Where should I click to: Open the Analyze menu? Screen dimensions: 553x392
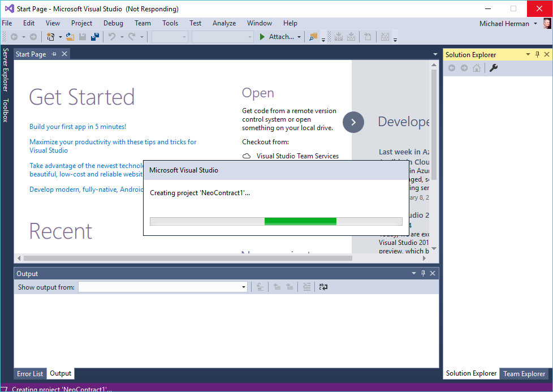click(224, 23)
